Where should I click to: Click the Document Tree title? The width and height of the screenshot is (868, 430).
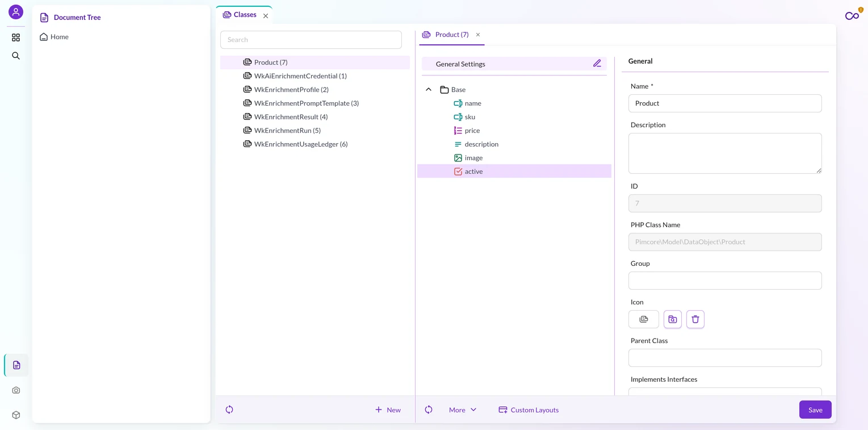[77, 18]
